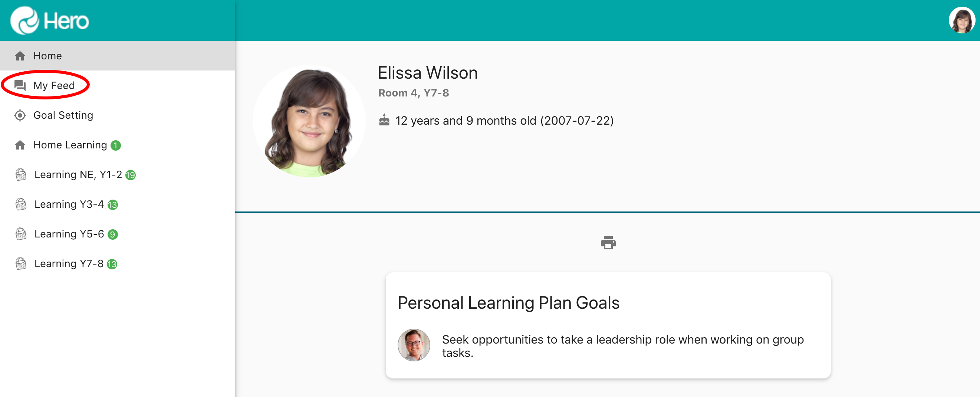Click the Learning Y5-6 basket icon
The height and width of the screenshot is (397, 980).
pos(21,234)
